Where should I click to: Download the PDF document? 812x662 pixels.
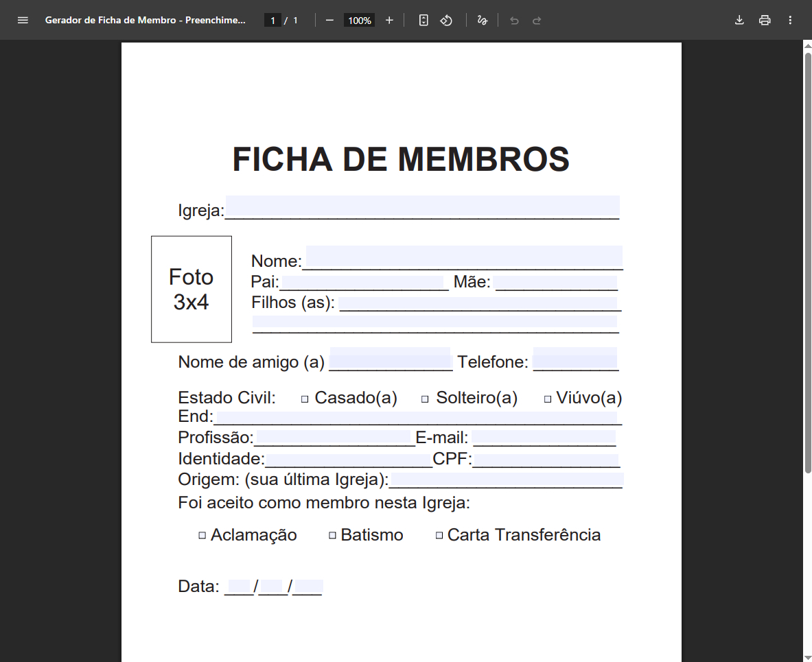(739, 20)
